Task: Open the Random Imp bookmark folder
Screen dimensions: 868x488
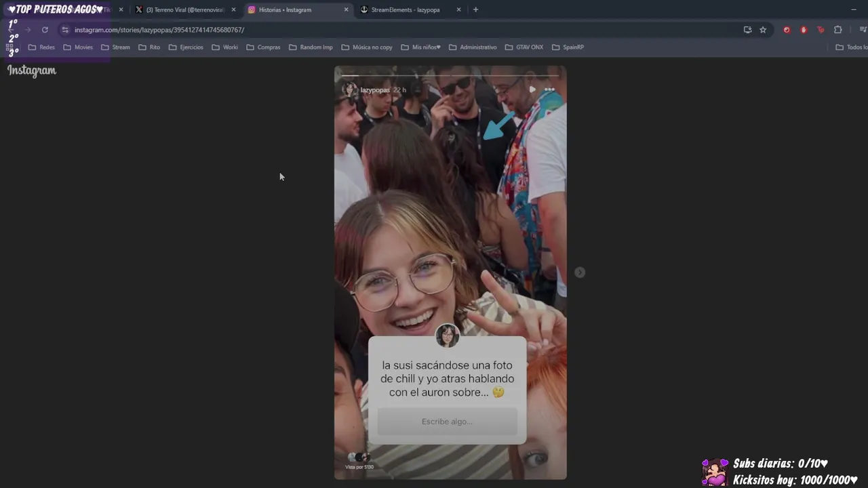Action: pyautogui.click(x=311, y=47)
